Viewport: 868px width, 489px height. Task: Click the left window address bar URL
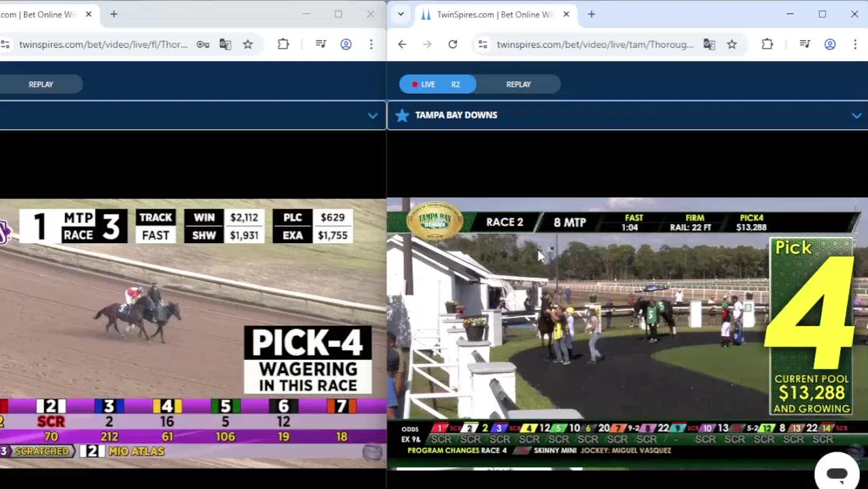[103, 44]
